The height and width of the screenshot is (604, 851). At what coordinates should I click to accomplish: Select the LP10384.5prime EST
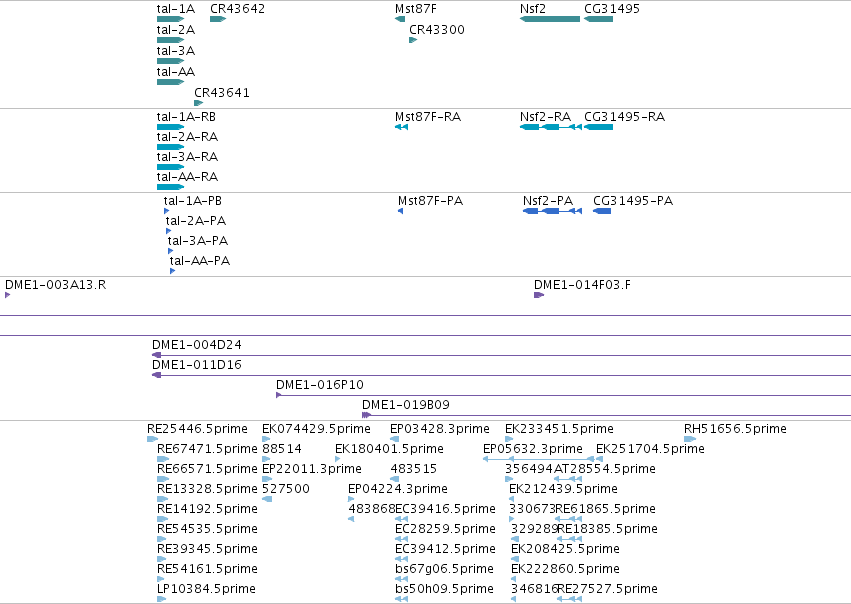click(161, 600)
